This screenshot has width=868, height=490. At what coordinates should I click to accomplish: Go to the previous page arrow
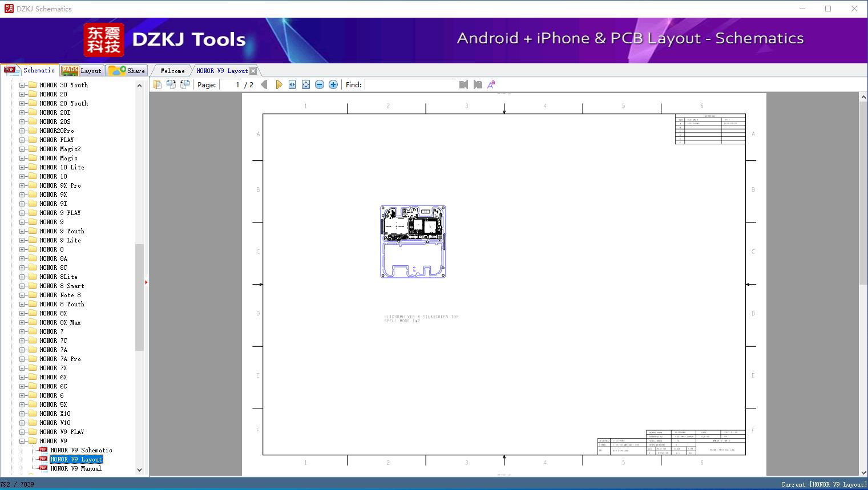point(264,84)
